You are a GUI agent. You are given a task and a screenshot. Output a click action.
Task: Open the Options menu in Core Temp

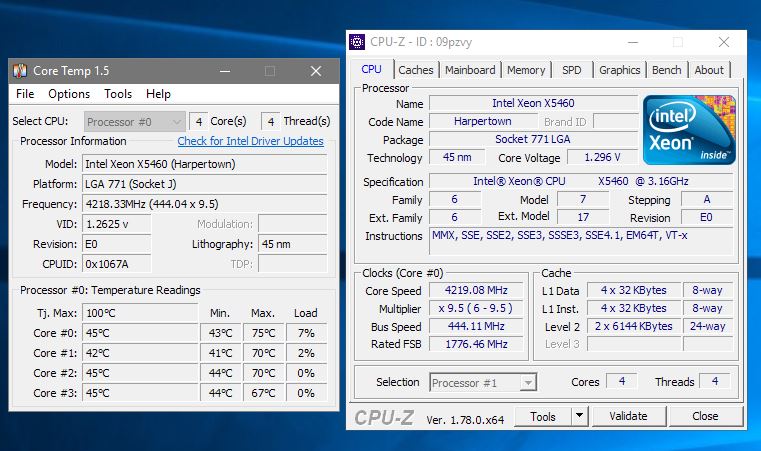[x=69, y=94]
